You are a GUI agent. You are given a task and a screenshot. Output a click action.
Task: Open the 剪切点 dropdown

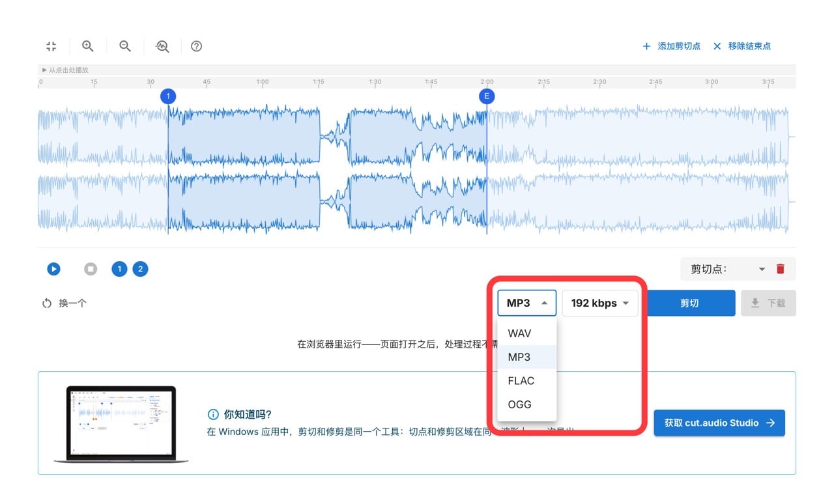pyautogui.click(x=727, y=269)
